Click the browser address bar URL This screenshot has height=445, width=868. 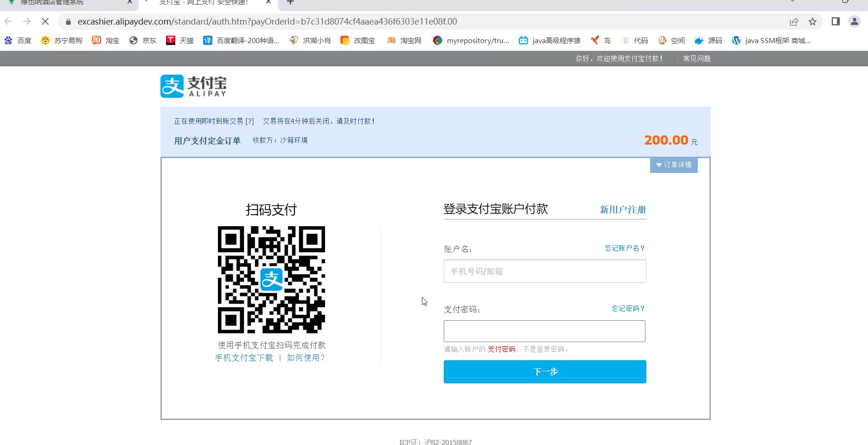(267, 21)
